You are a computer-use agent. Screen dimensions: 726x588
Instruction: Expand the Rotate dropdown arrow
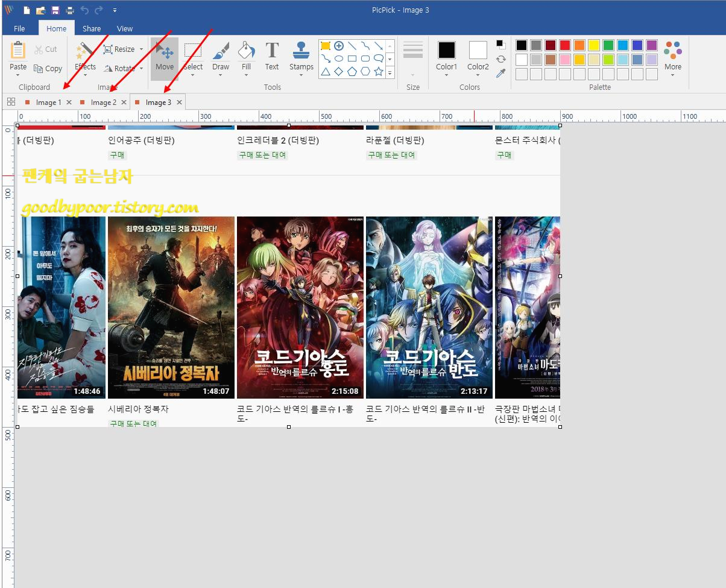(142, 69)
